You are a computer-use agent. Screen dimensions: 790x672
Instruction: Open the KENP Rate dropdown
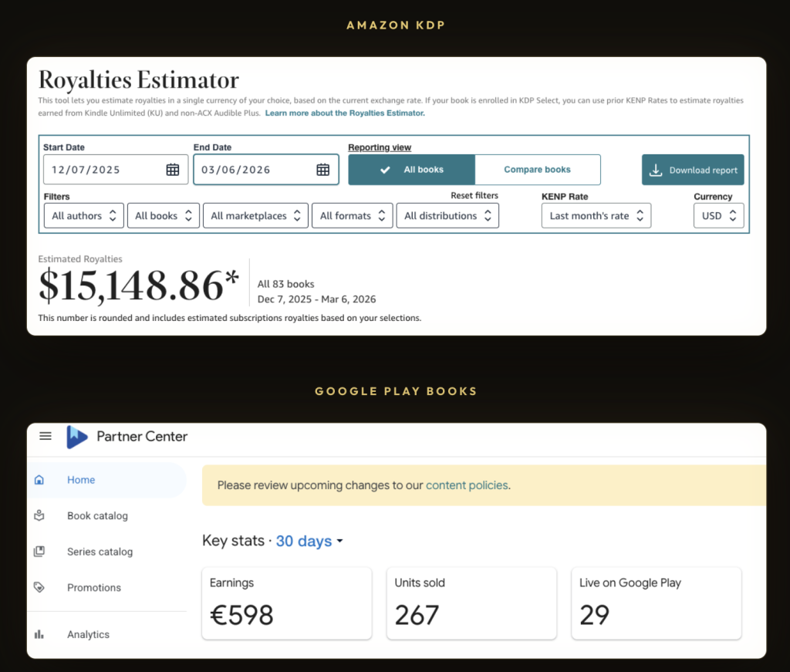click(596, 216)
